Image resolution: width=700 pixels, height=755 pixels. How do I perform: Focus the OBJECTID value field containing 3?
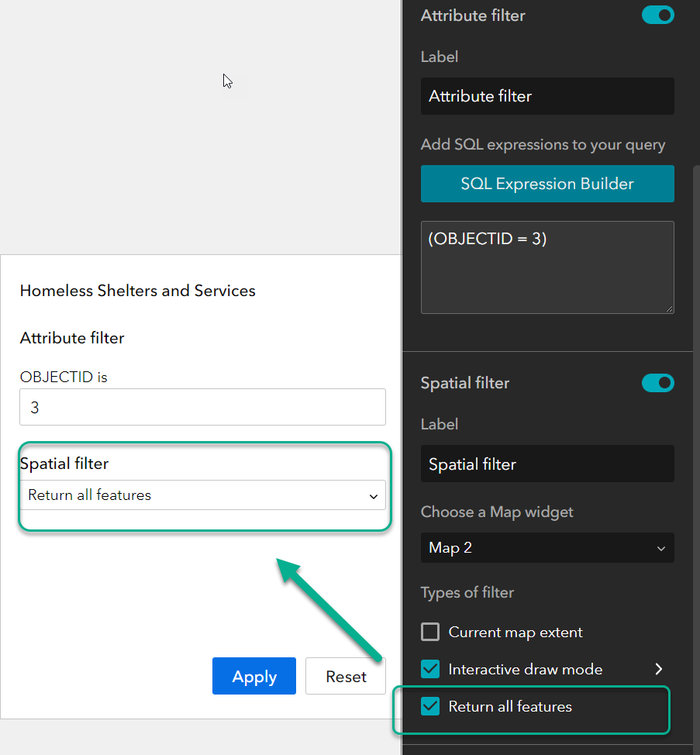click(202, 407)
